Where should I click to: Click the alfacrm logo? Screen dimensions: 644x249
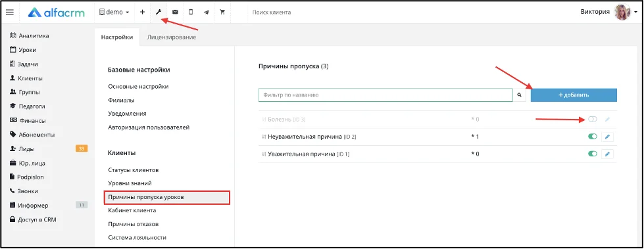(x=57, y=12)
